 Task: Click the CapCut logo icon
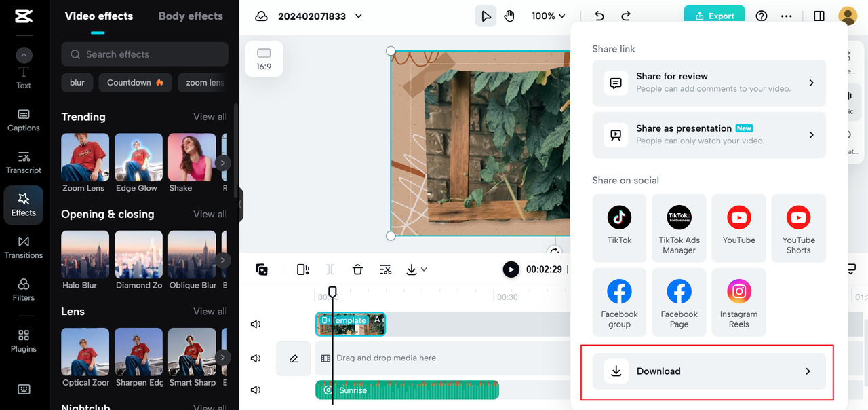[22, 16]
